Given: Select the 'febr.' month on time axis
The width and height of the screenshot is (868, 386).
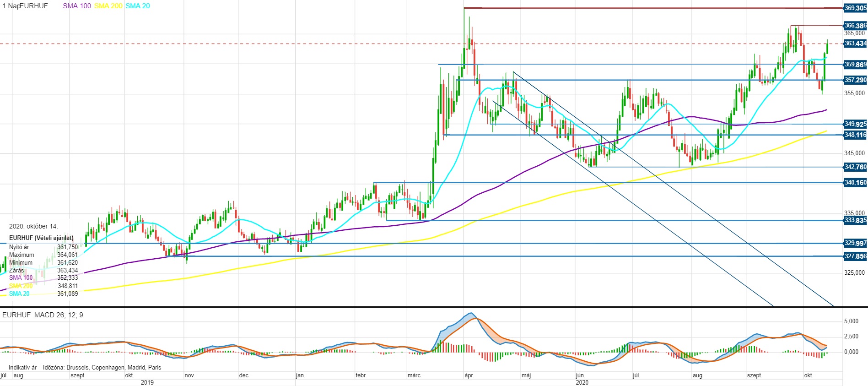Looking at the screenshot, I should (x=361, y=375).
